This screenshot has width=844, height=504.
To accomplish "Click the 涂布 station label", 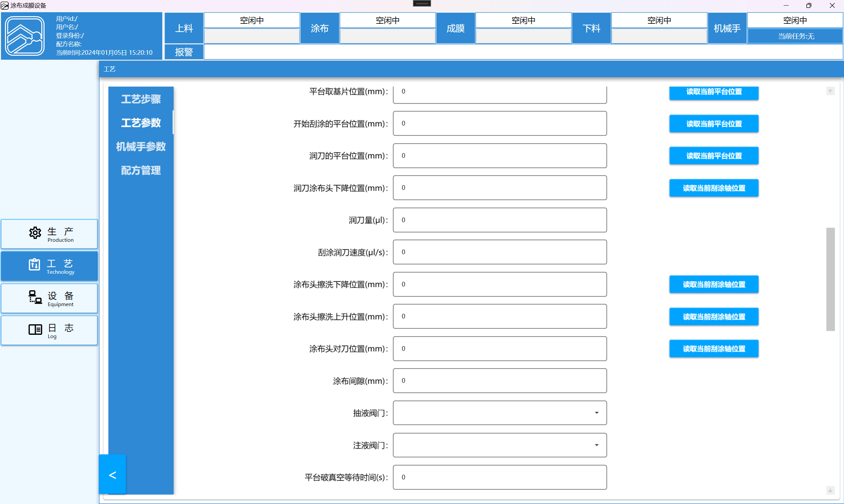I will click(320, 28).
